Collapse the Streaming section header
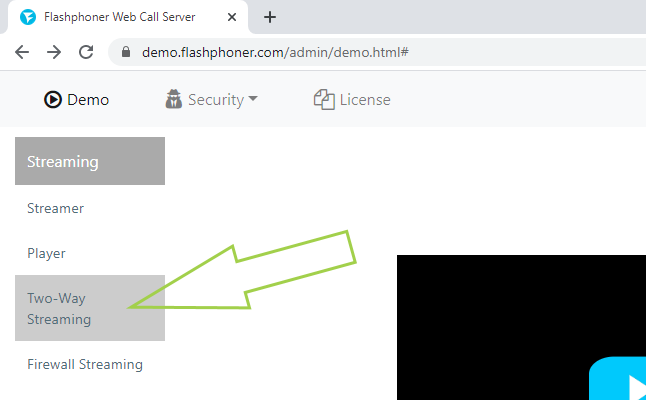The width and height of the screenshot is (646, 400). point(90,161)
